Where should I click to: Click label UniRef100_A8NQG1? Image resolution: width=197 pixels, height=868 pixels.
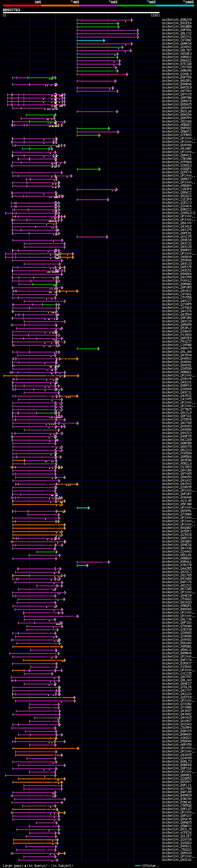[177, 372]
